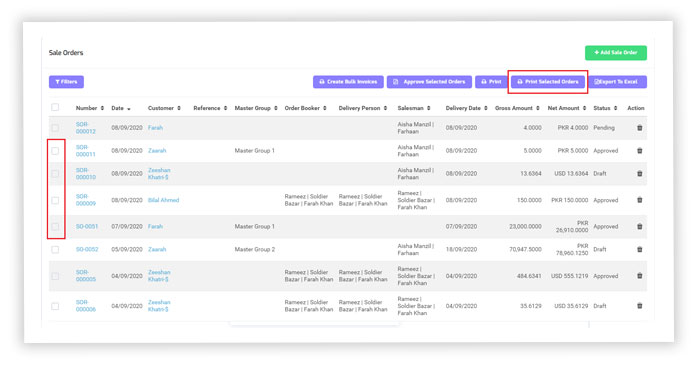Open customer Zaarah in SOR-000011 row
The height and width of the screenshot is (366, 699).
click(x=157, y=151)
